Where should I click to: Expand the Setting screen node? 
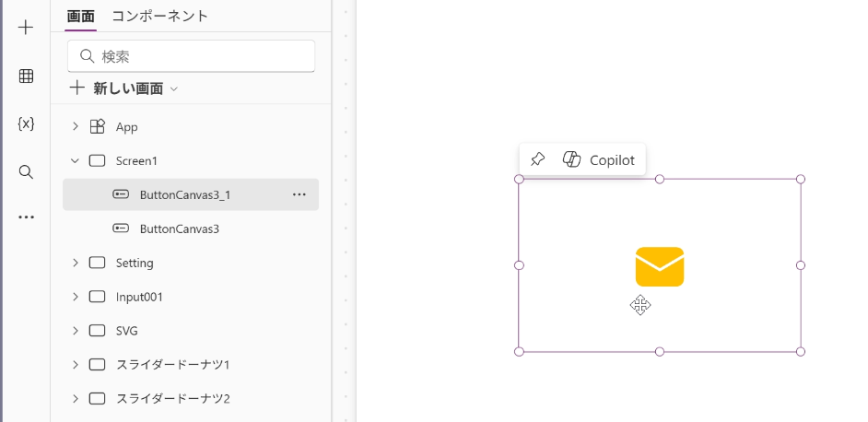coord(75,263)
